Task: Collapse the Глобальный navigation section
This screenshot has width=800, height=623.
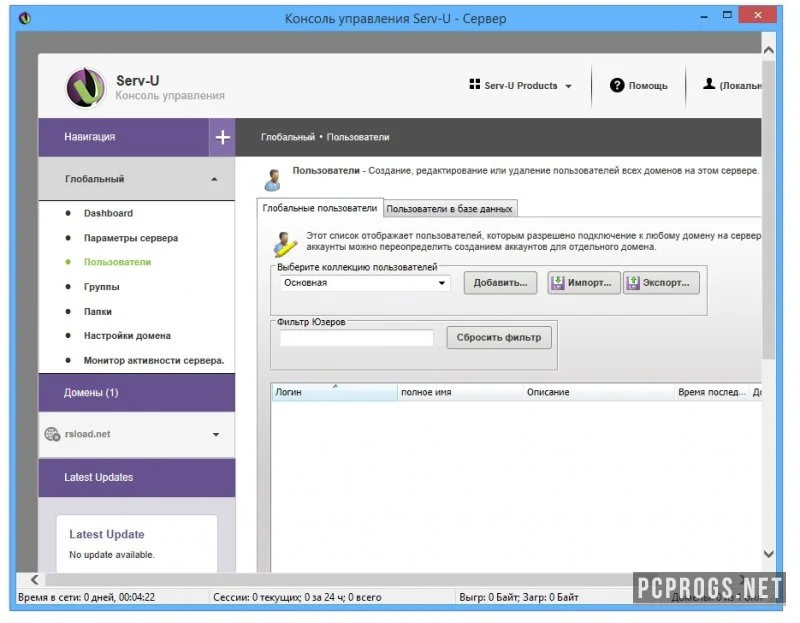Action: click(214, 179)
